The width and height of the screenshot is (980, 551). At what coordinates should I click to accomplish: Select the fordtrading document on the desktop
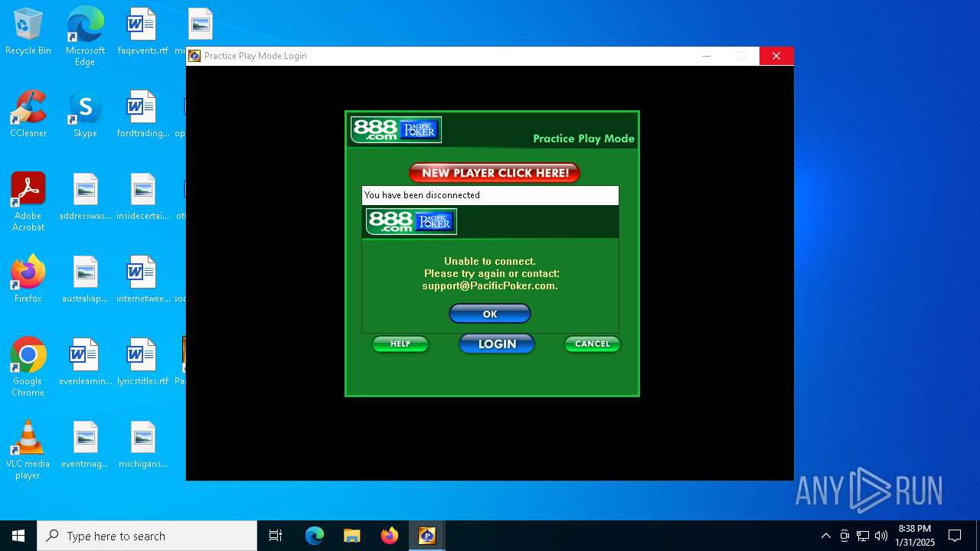click(142, 115)
